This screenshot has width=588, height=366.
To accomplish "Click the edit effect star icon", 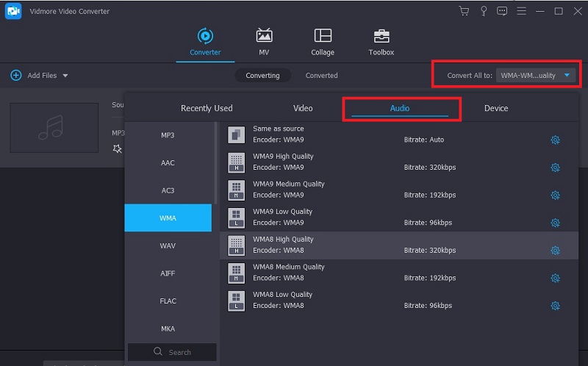I will coord(118,149).
